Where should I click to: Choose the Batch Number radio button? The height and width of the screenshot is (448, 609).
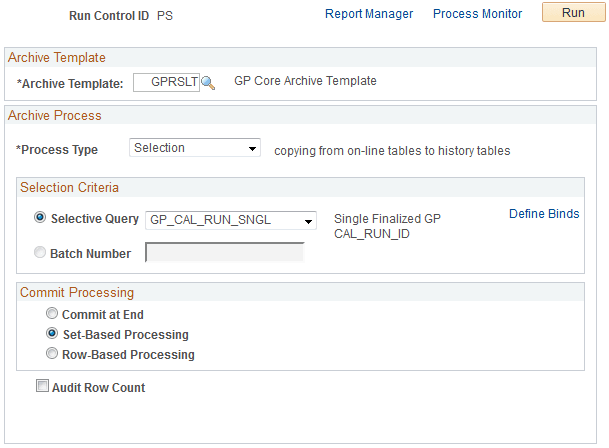click(41, 253)
